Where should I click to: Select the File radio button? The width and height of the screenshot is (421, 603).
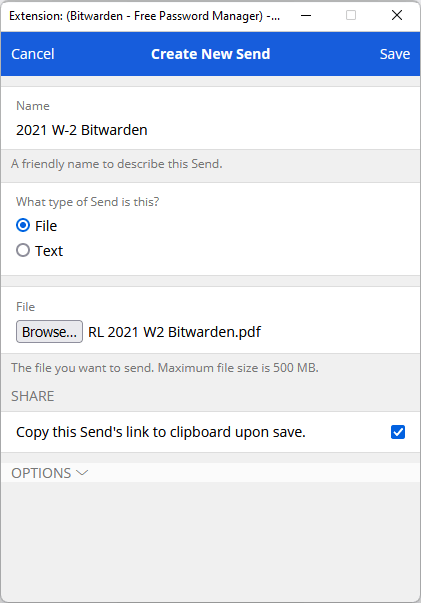click(23, 225)
